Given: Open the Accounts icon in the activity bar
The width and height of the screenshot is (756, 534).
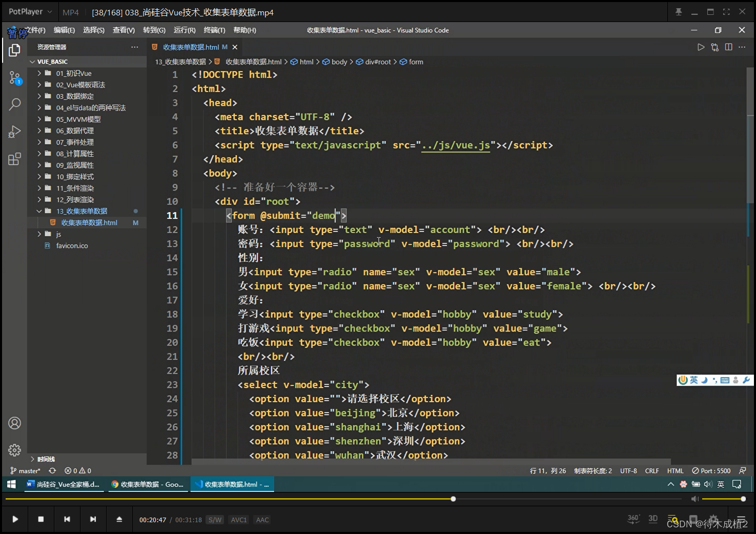Looking at the screenshot, I should click(x=14, y=423).
